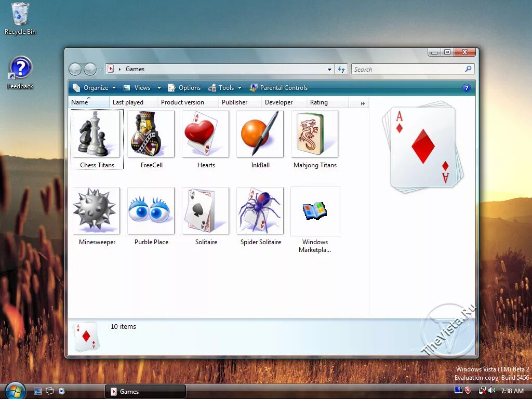Select the InkBall game icon
The height and width of the screenshot is (399, 532).
pos(260,134)
